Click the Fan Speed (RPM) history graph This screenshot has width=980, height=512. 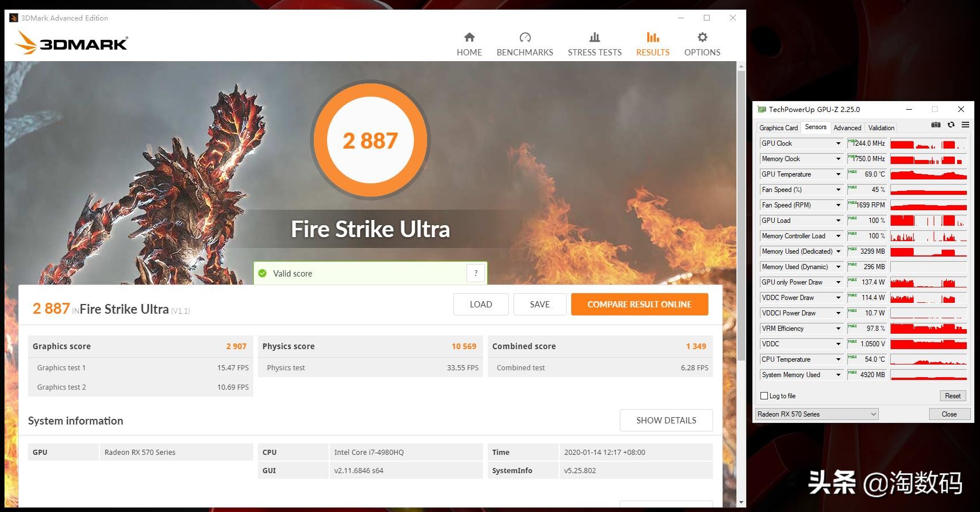pos(929,205)
